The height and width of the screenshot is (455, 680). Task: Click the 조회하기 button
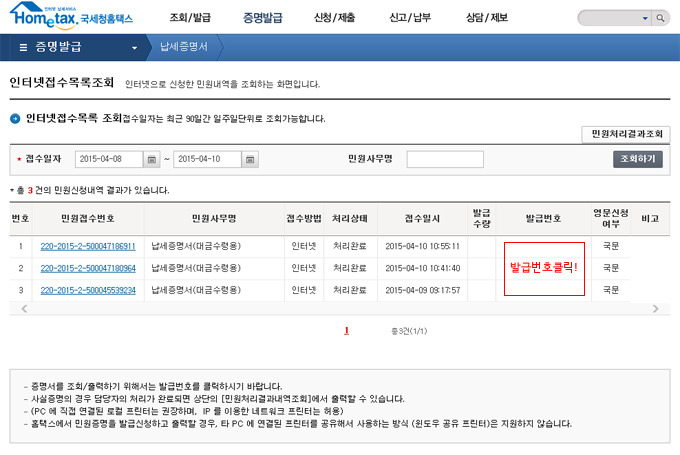pos(638,159)
